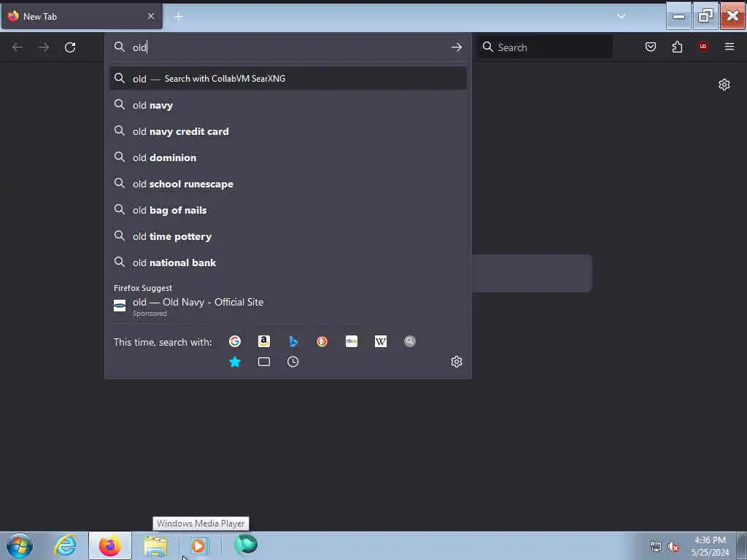Click the muted volume tray icon

tap(673, 547)
